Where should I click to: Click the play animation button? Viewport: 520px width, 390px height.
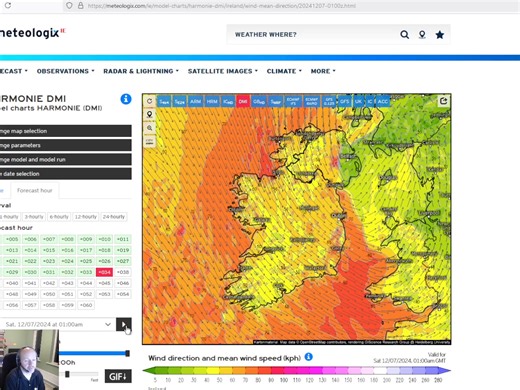pos(124,324)
